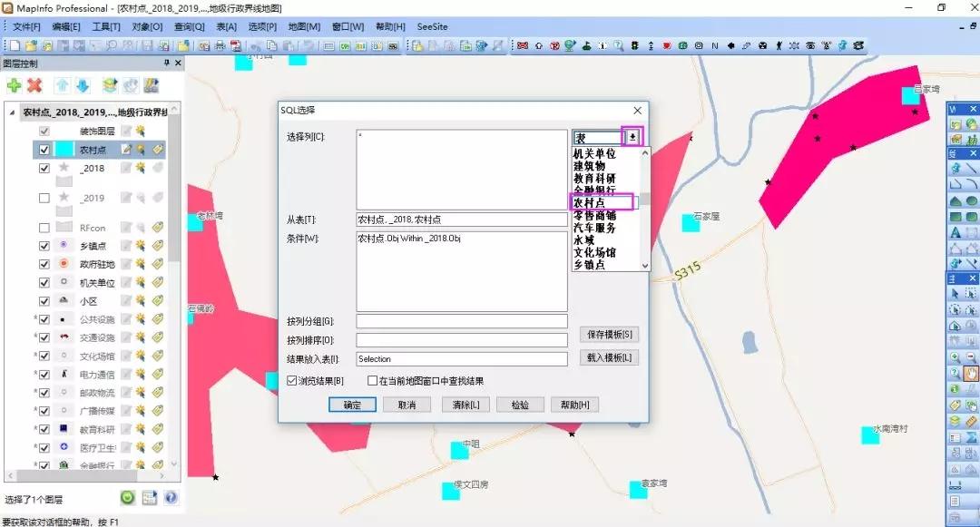The height and width of the screenshot is (527, 980).
Task: Choose 零售商铺 from the table dropdown list
Action: (x=594, y=215)
